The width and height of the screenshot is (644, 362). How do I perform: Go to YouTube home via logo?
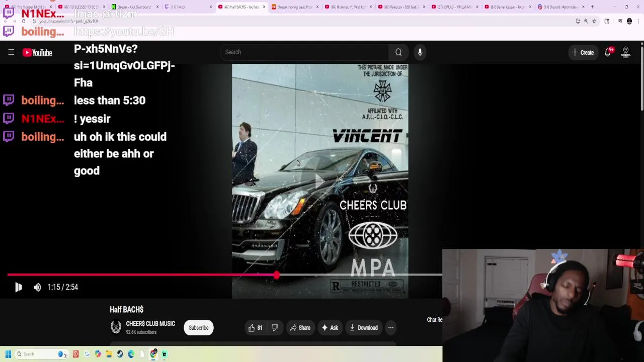click(x=37, y=52)
